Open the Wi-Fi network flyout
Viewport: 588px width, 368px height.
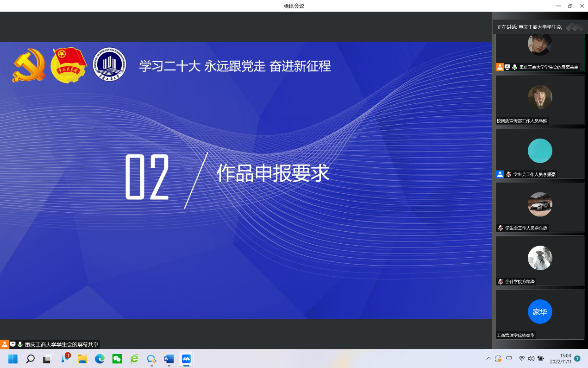[x=522, y=359]
